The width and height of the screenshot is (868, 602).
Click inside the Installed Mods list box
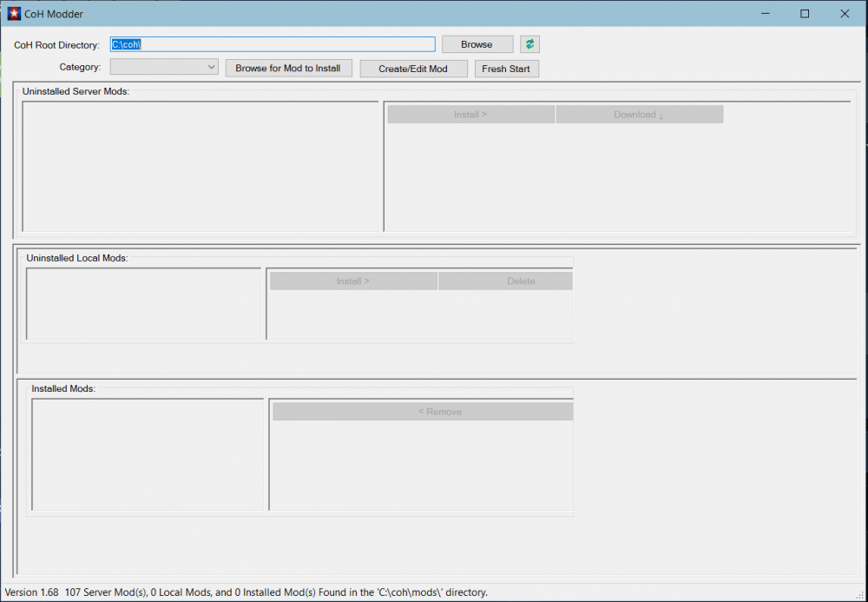coord(148,454)
